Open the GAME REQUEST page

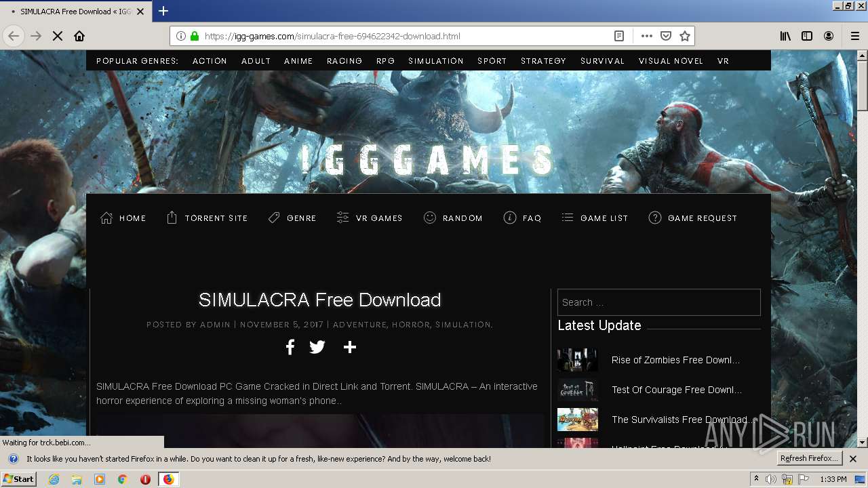693,218
